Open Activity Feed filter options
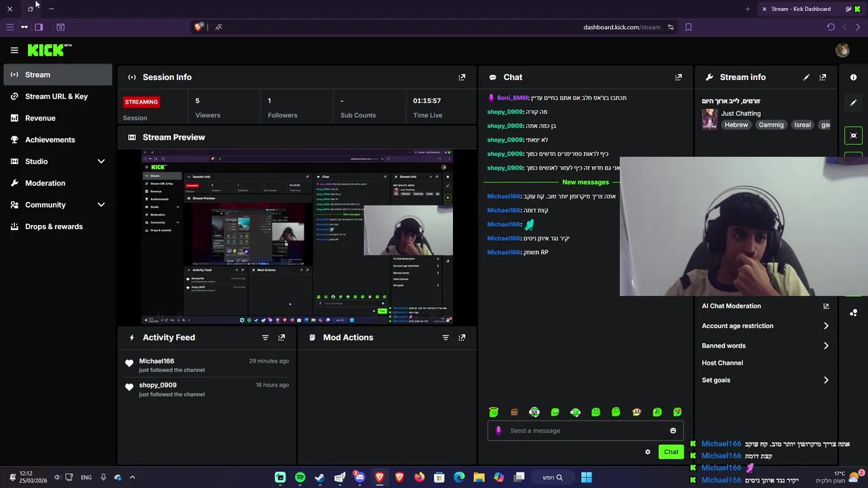This screenshot has width=868, height=488. [265, 338]
